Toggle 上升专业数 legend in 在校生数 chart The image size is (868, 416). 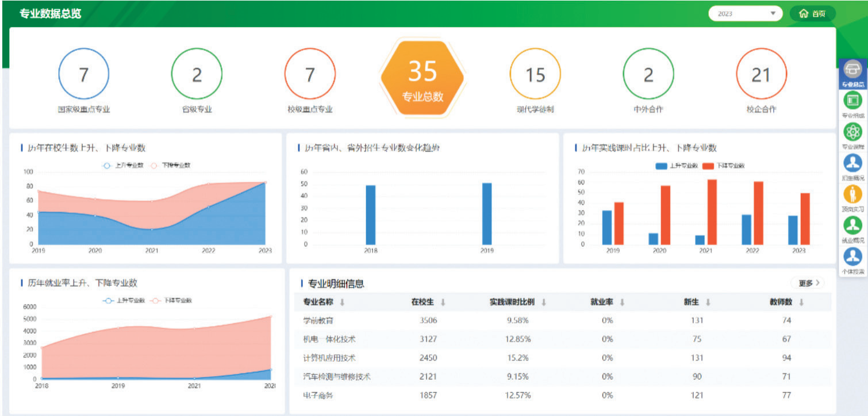click(122, 165)
